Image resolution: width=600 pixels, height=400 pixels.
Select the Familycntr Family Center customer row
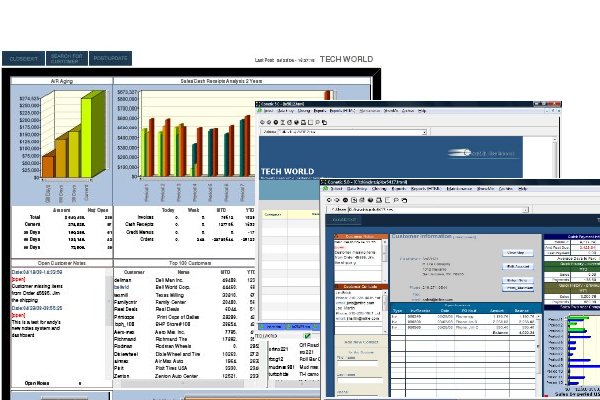tap(184, 302)
